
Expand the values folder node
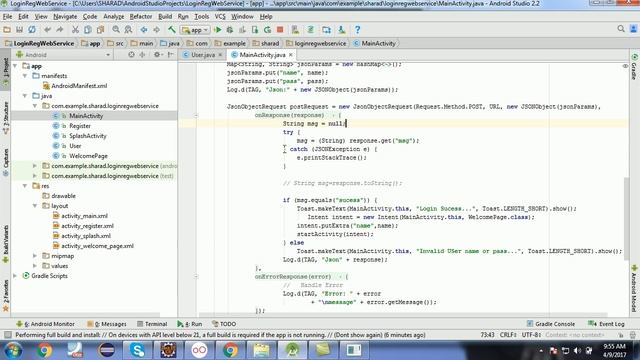pyautogui.click(x=35, y=266)
